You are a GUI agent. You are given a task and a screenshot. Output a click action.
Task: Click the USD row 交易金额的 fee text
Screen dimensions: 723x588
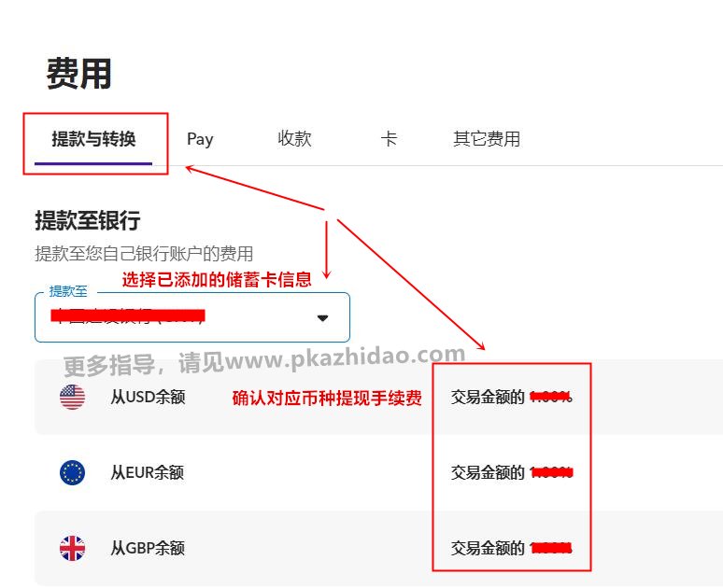[512, 397]
